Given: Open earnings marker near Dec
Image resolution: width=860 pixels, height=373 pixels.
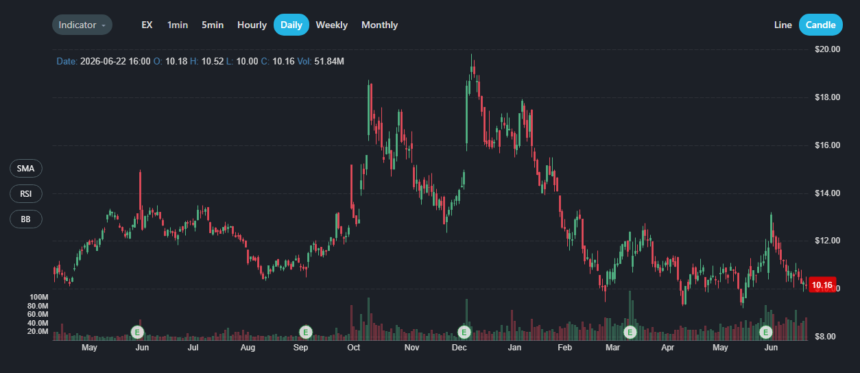Looking at the screenshot, I should point(465,331).
